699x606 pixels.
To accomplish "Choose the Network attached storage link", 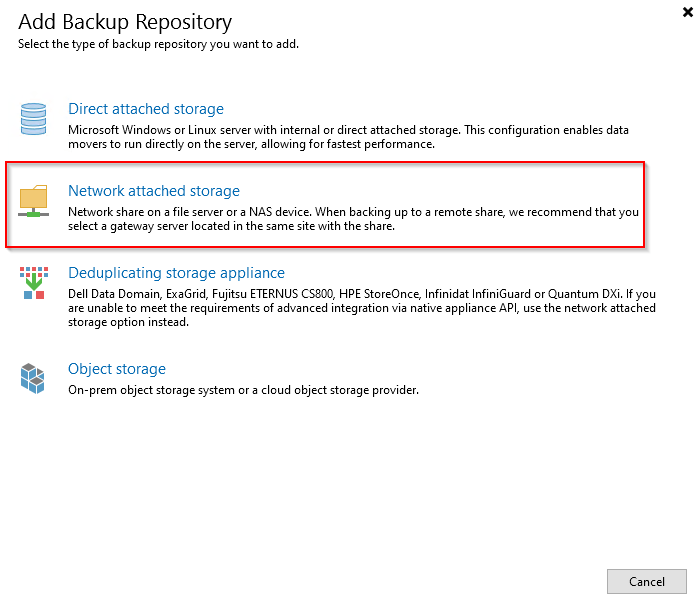I will point(153,191).
